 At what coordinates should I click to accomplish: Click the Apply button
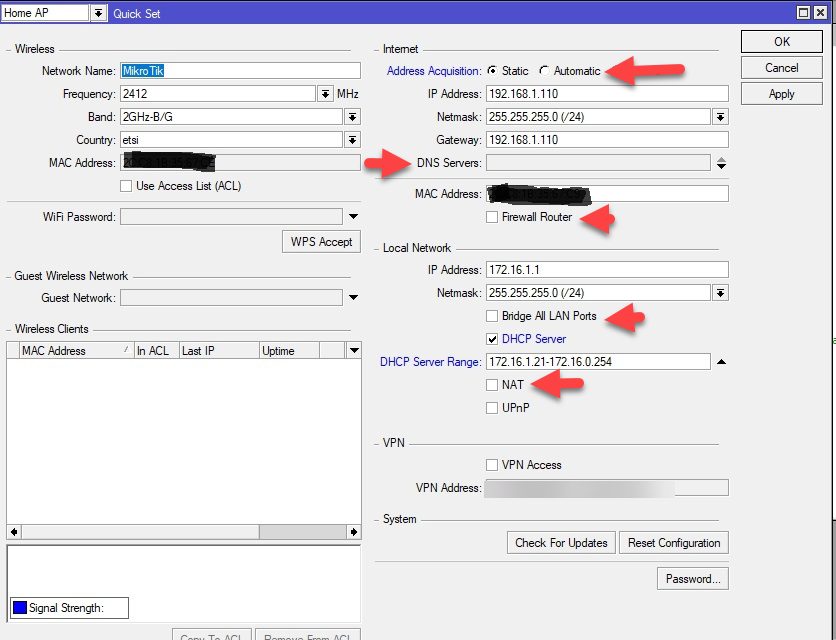click(x=782, y=94)
